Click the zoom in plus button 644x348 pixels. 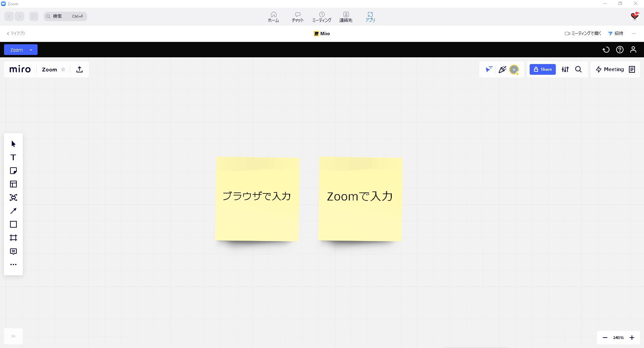(632, 338)
